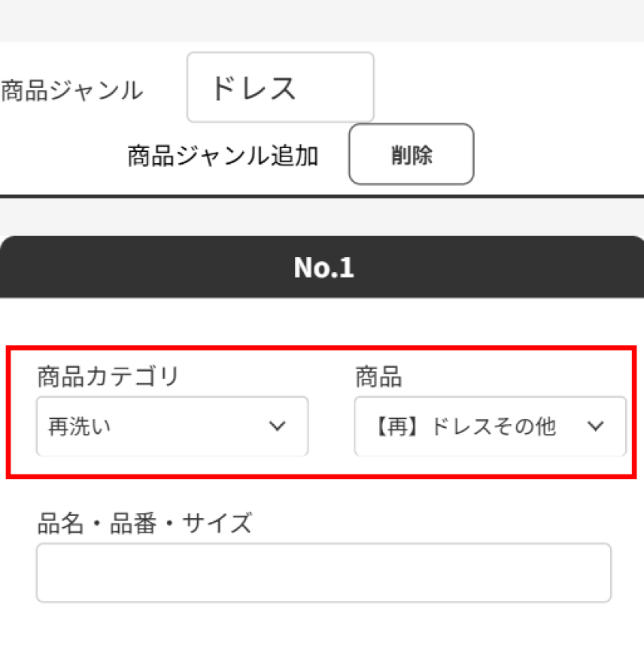Click the 商品ジャンル追加 link
The height and width of the screenshot is (655, 644).
point(223,156)
